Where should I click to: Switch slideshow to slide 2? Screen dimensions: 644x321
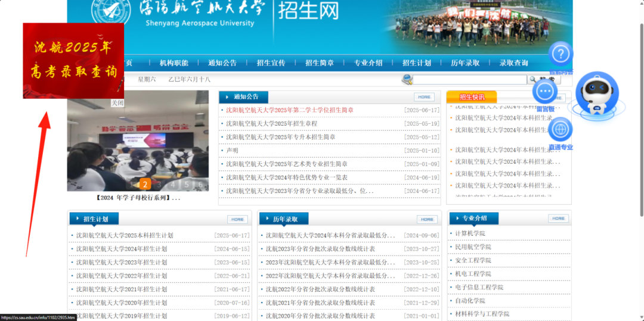click(144, 184)
